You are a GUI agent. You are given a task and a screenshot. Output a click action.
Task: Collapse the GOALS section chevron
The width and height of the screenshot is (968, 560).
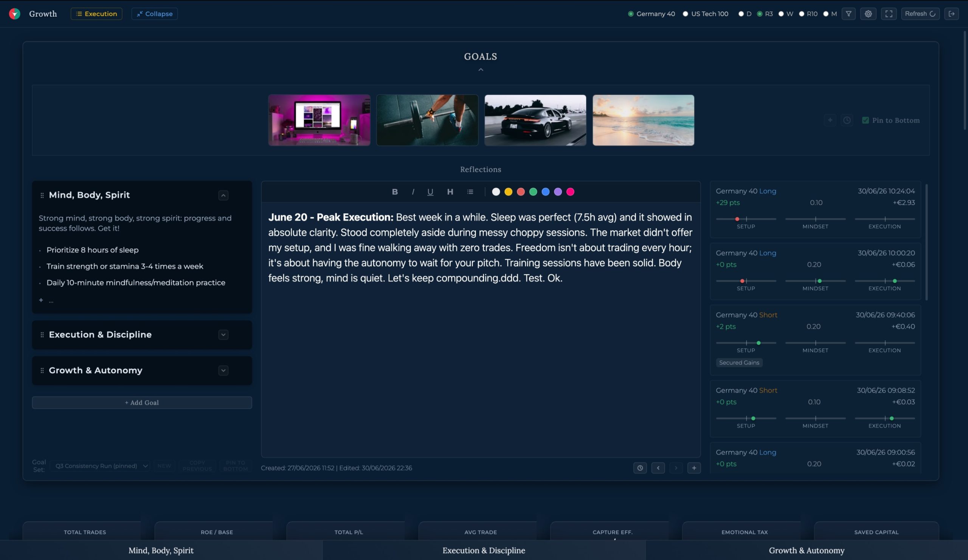(481, 70)
